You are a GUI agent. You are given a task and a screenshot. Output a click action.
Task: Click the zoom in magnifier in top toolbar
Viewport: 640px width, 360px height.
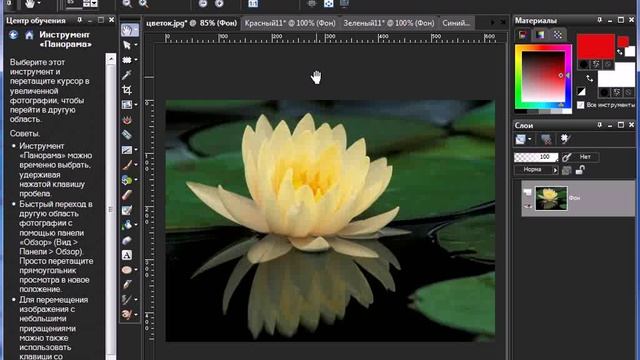[143, 4]
